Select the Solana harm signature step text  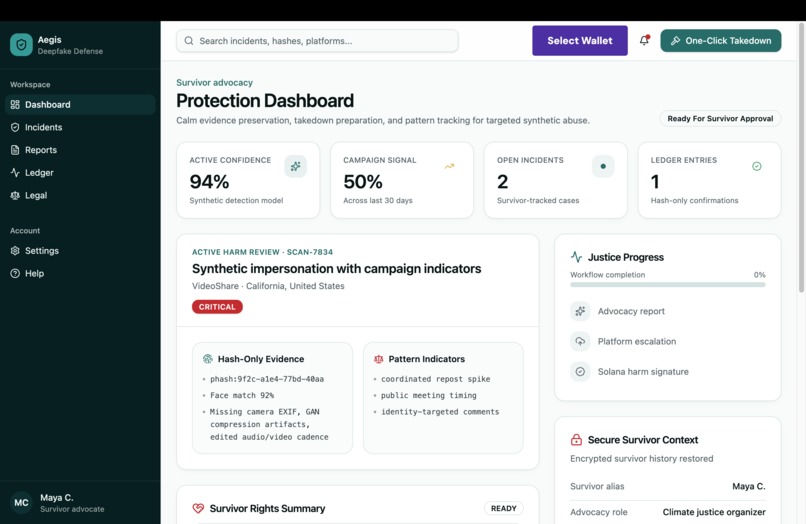click(643, 372)
